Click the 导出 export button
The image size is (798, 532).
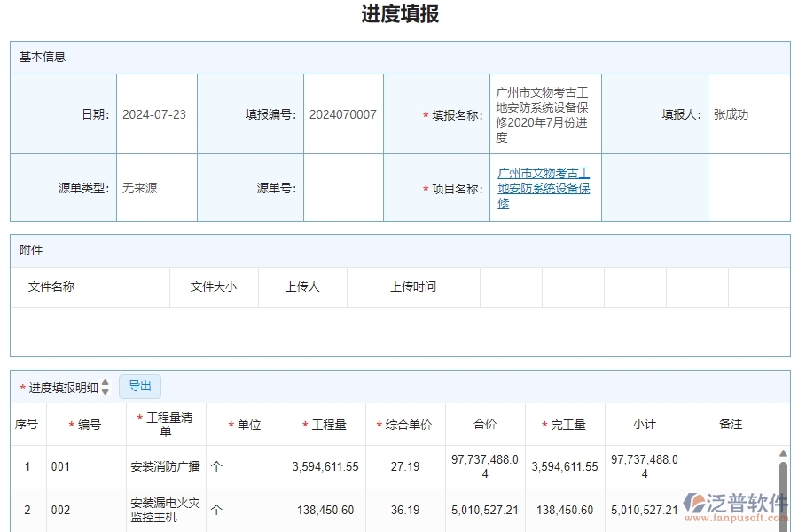click(139, 386)
